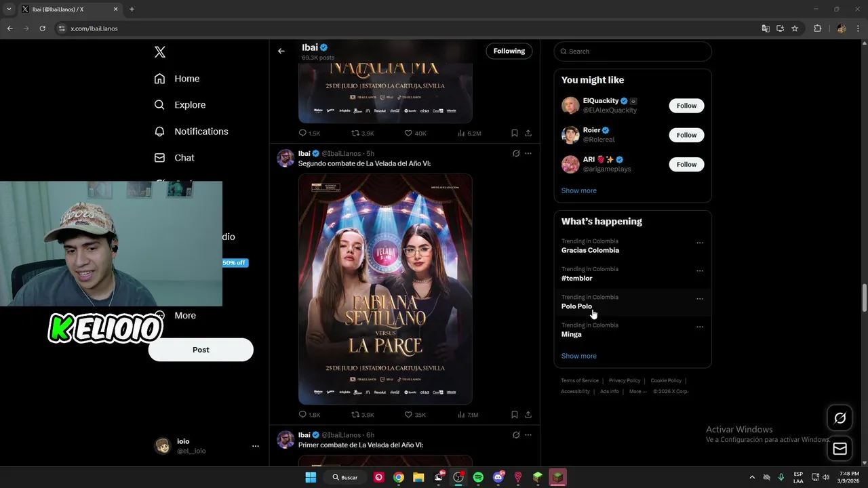868x488 pixels.
Task: Bookmark this page with star icon
Action: click(x=795, y=28)
